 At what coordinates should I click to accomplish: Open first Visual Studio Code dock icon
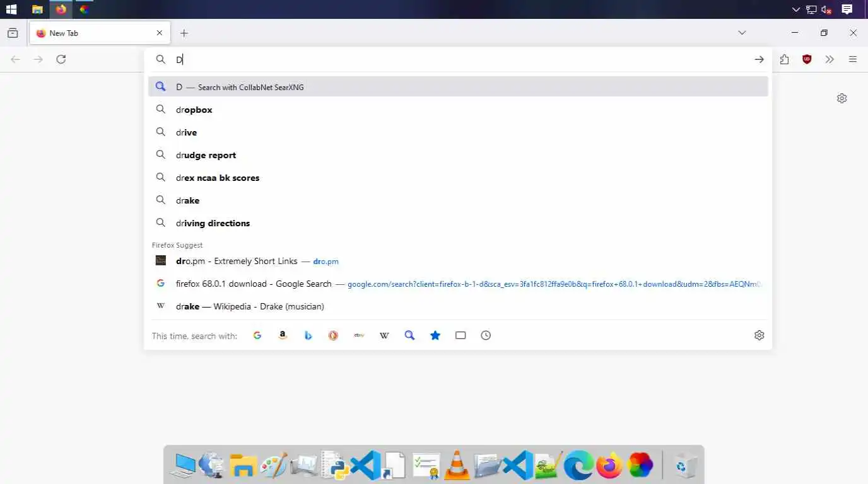tap(365, 466)
